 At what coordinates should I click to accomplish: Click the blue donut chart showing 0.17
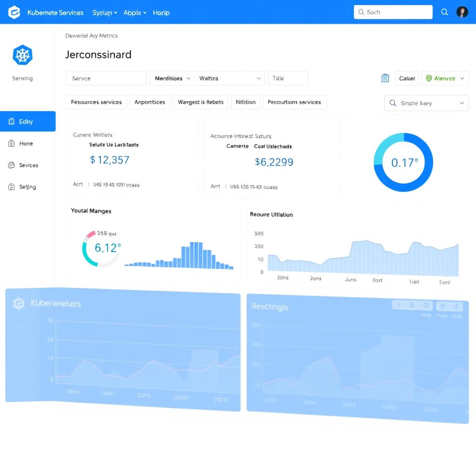403,162
